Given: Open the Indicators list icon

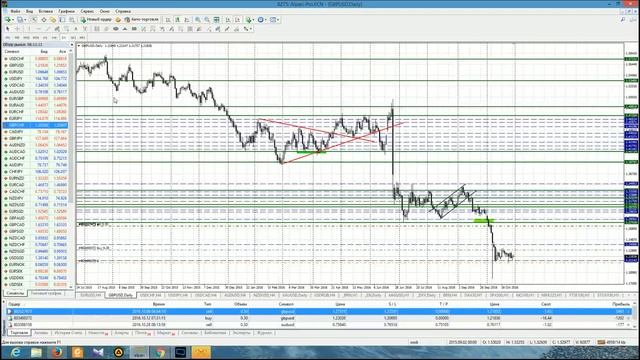Looking at the screenshot, I should pos(248,20).
